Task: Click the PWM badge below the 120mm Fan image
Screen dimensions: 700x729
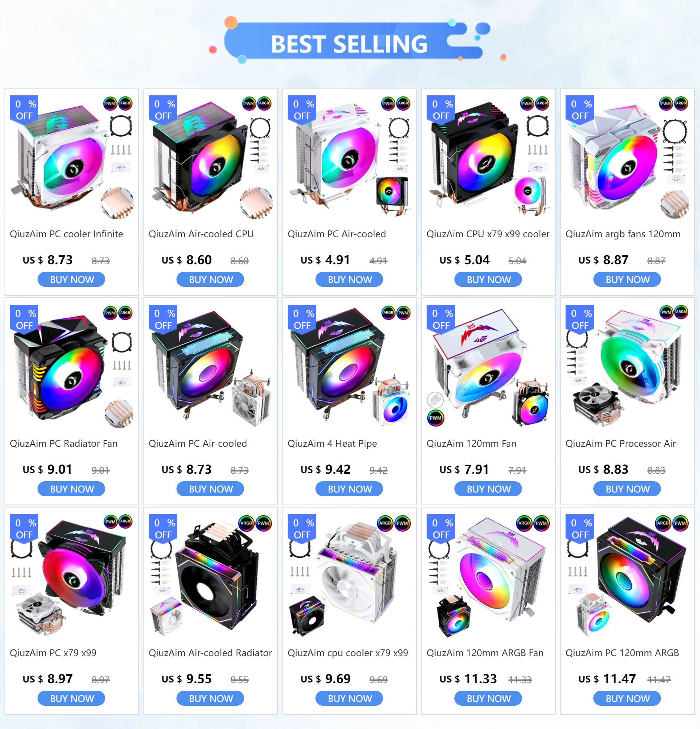Action: tap(436, 418)
